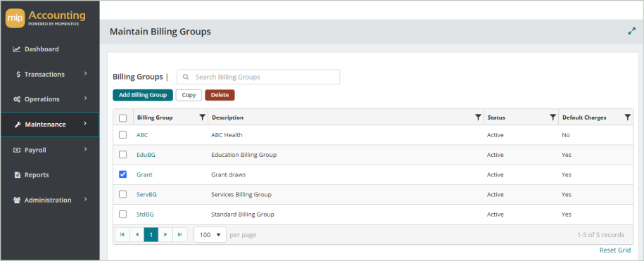Open filter icon on Default Charges column
644x261 pixels.
pyautogui.click(x=628, y=117)
